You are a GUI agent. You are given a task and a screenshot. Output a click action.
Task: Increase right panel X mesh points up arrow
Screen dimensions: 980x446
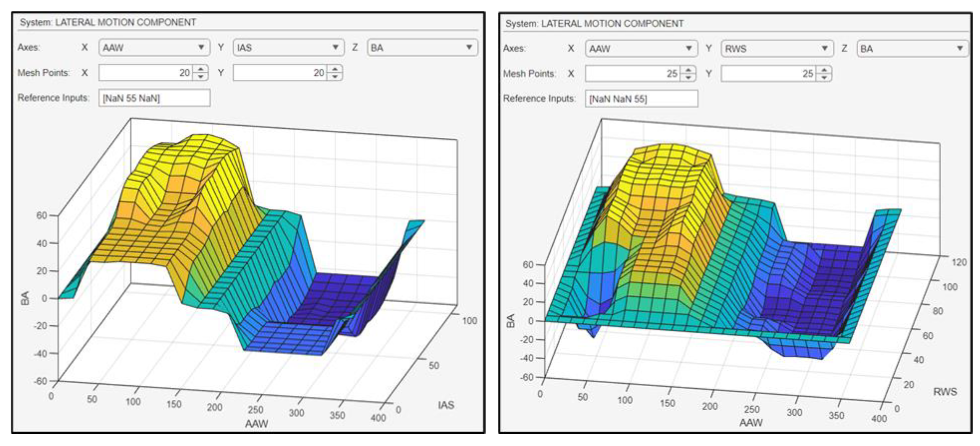[688, 70]
